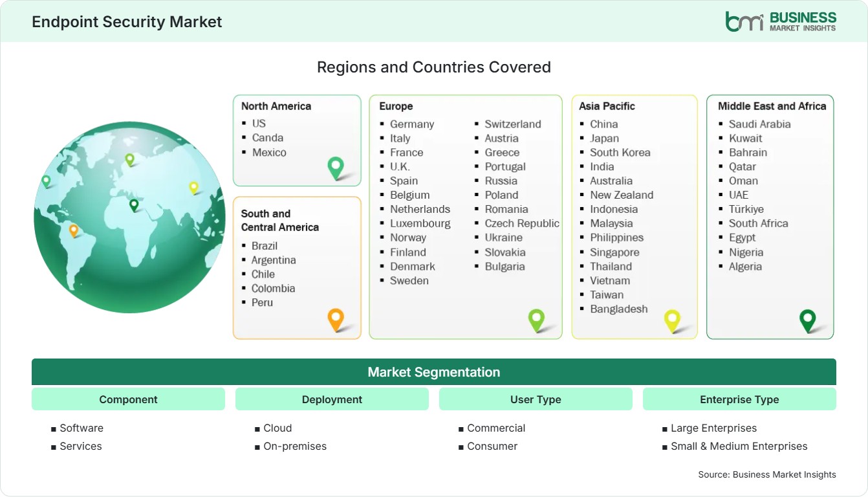Select the User Type segmentation header

point(536,399)
